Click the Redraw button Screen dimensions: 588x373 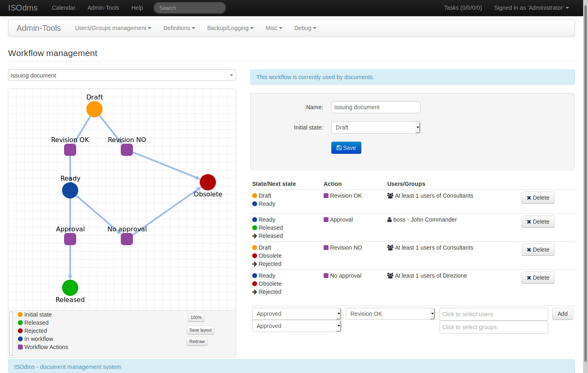(x=197, y=341)
